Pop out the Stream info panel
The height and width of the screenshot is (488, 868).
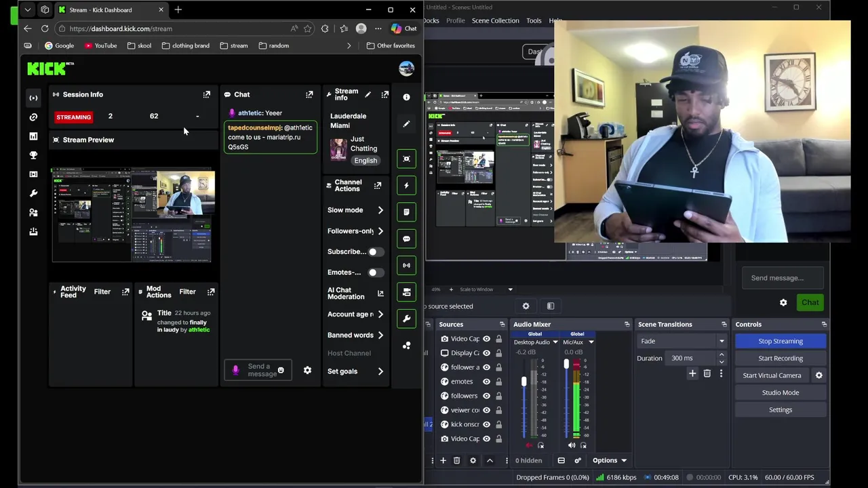click(384, 94)
